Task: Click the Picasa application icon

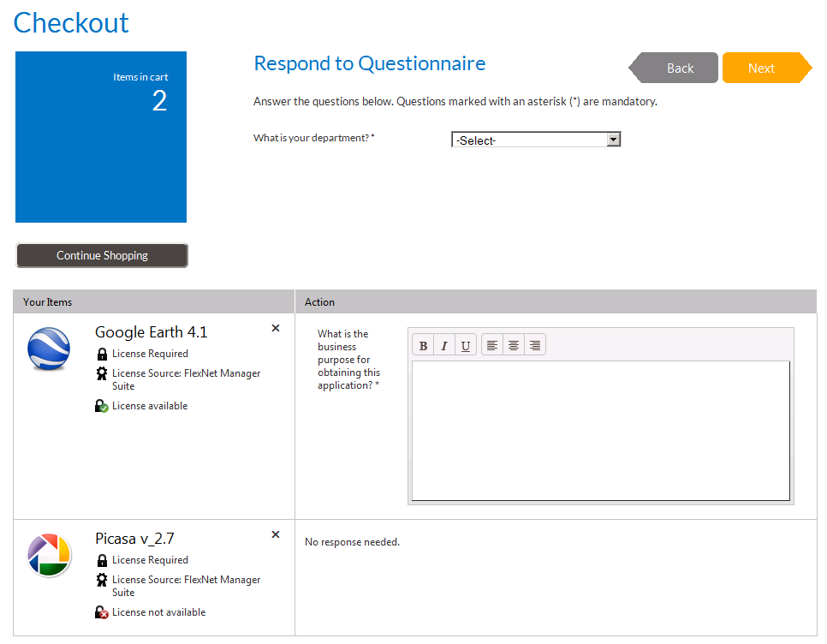Action: point(49,554)
